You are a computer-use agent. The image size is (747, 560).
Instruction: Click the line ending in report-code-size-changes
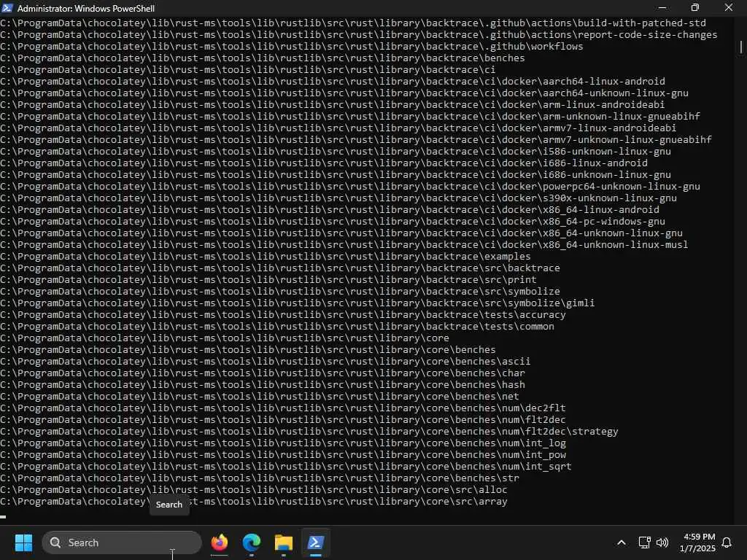point(359,35)
